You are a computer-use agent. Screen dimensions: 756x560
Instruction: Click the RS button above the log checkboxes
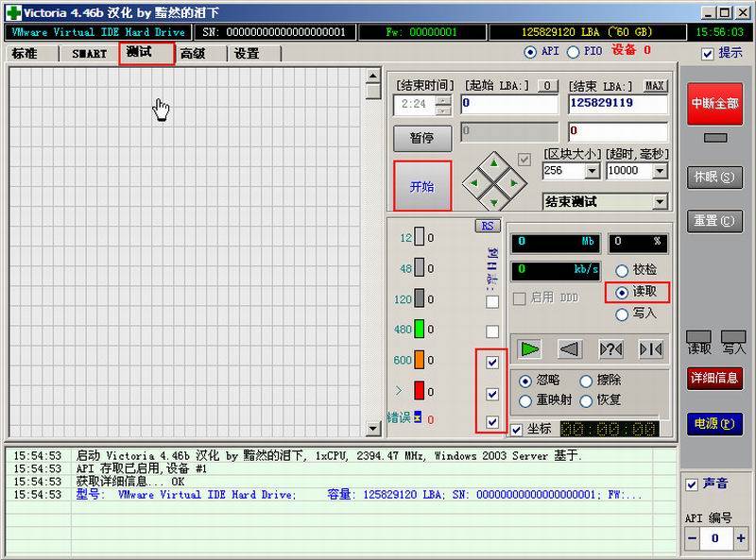(x=487, y=226)
